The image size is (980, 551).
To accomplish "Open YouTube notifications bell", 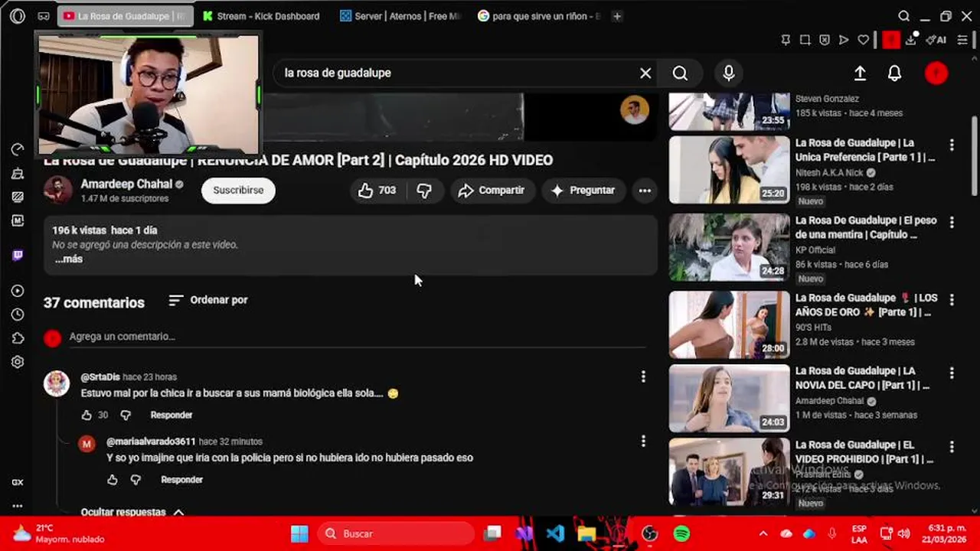I will point(894,73).
